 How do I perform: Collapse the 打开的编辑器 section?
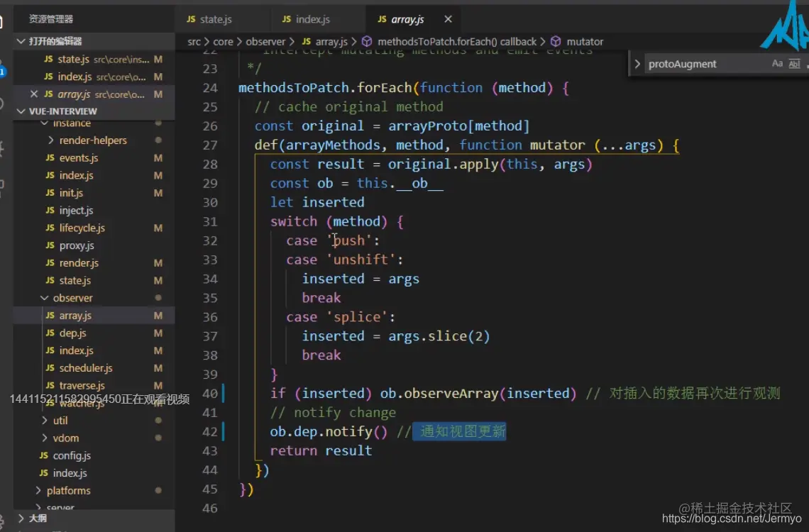tap(21, 41)
